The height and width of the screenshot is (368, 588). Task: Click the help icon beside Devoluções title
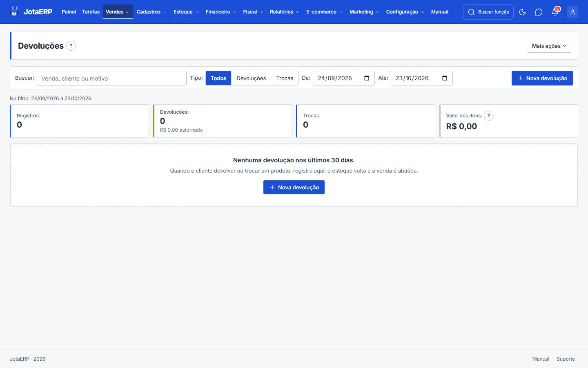71,46
